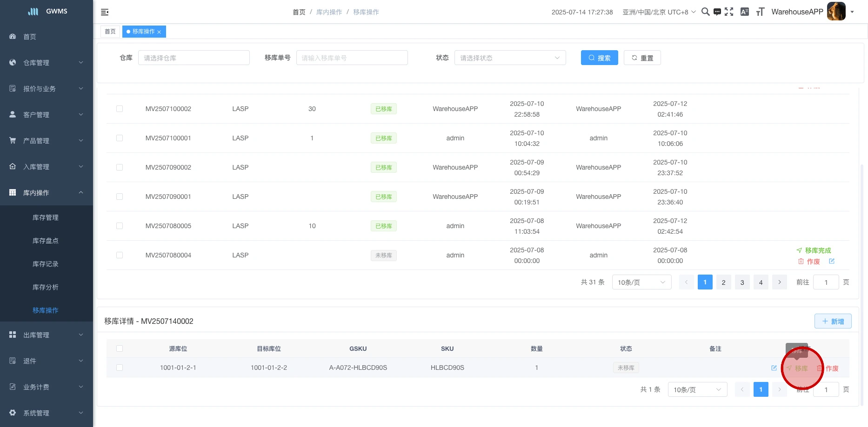The height and width of the screenshot is (427, 868).
Task: Switch to the 首页 tab
Action: [x=110, y=32]
